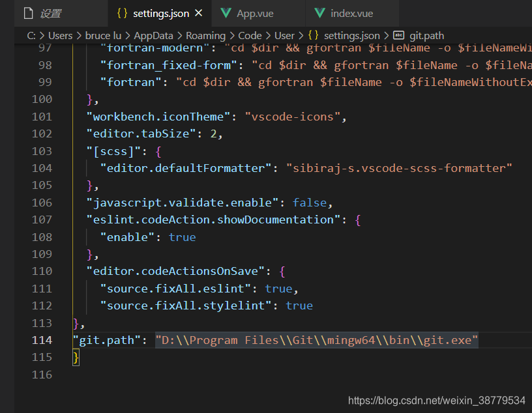
Task: Click the braces icon in breadcrumb
Action: (x=313, y=35)
